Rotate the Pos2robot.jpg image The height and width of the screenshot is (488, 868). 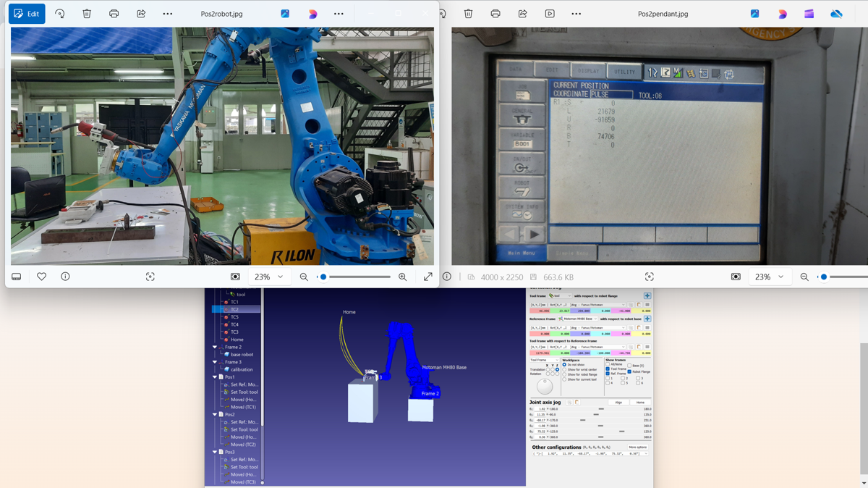60,14
